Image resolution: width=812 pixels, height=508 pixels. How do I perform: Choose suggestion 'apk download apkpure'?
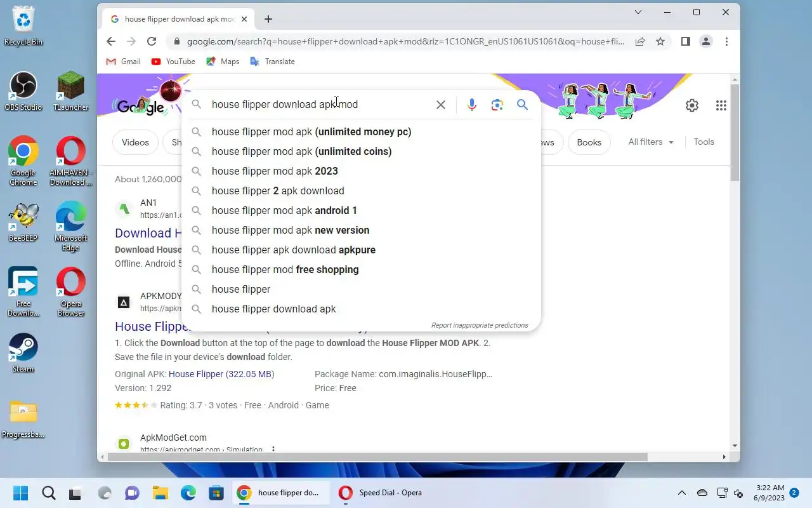[361, 250]
